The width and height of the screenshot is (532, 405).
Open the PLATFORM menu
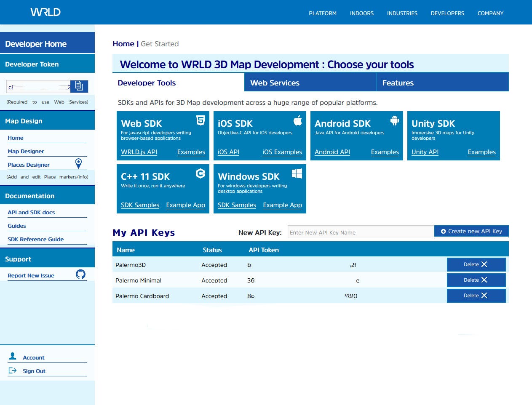click(323, 13)
